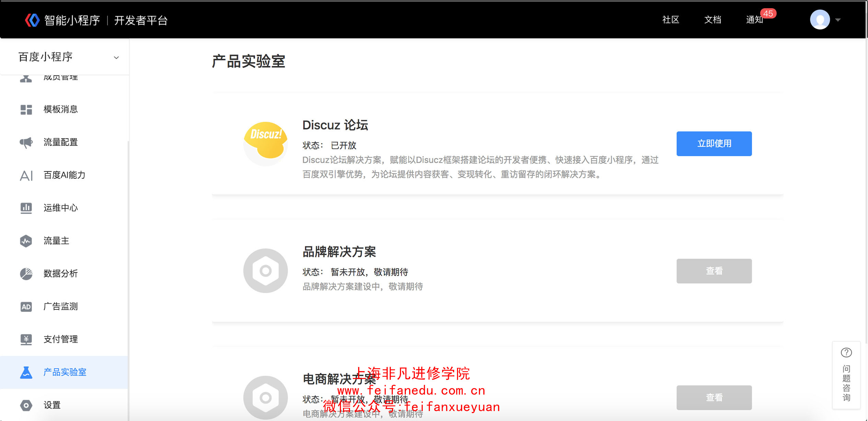Click the 流量配置 megaphone icon
Viewport: 868px width, 421px height.
pyautogui.click(x=26, y=143)
